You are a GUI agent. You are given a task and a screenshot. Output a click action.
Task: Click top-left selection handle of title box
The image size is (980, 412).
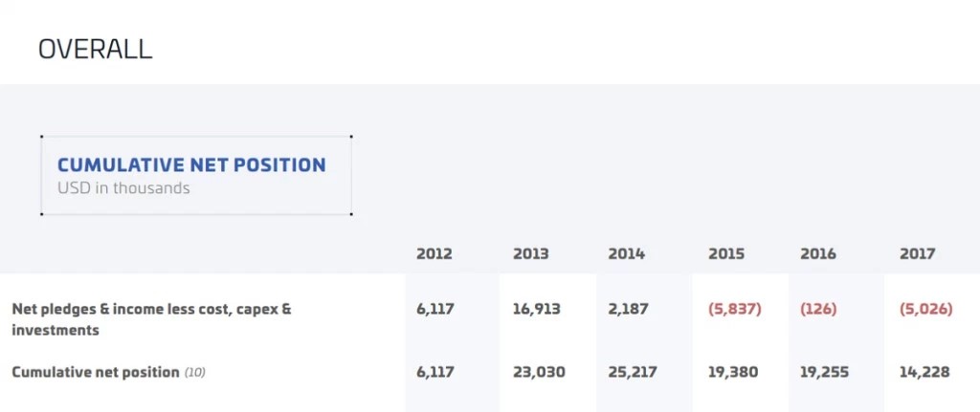pyautogui.click(x=41, y=136)
